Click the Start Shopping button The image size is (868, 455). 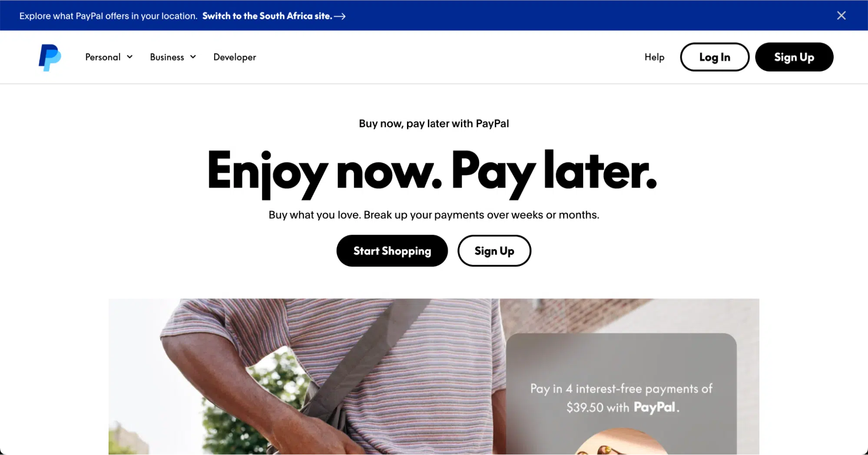tap(392, 251)
